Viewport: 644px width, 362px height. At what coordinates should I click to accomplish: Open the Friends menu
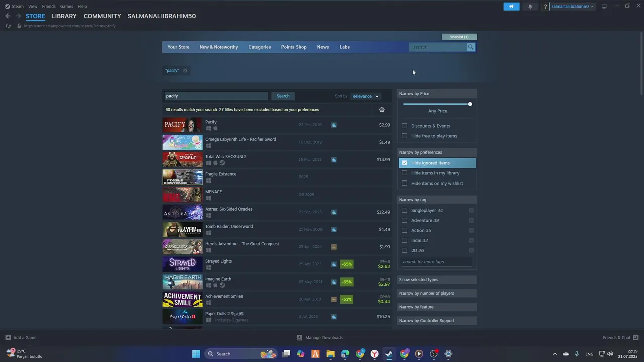(49, 6)
